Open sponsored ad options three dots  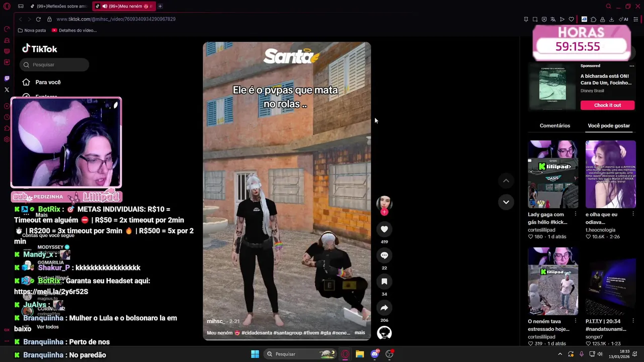click(x=632, y=66)
